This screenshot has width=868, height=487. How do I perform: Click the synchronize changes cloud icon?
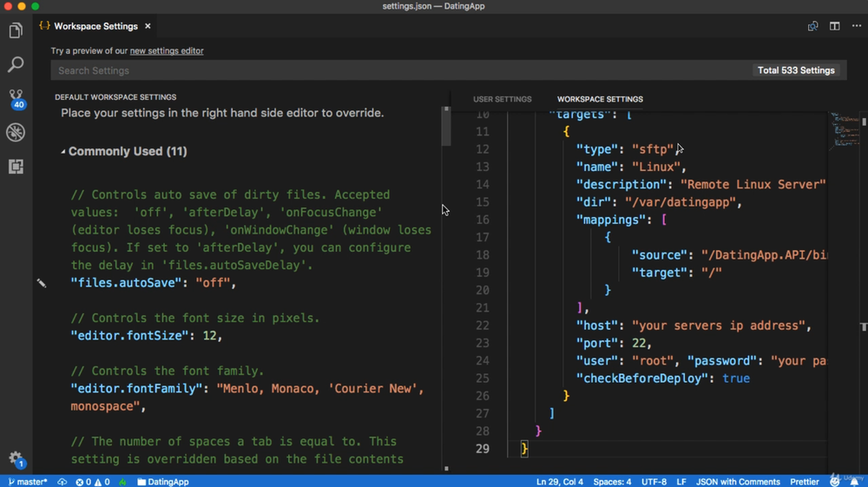point(62,482)
